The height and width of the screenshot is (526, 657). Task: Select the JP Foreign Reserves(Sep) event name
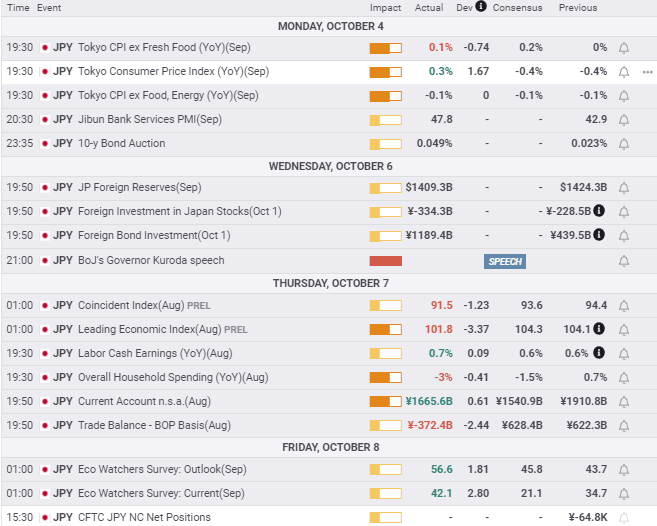coord(139,187)
